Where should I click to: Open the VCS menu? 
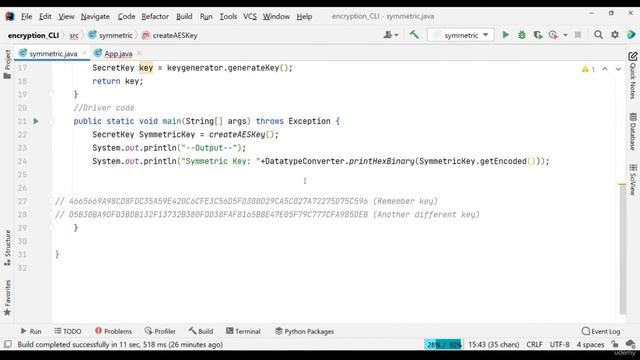coord(250,16)
